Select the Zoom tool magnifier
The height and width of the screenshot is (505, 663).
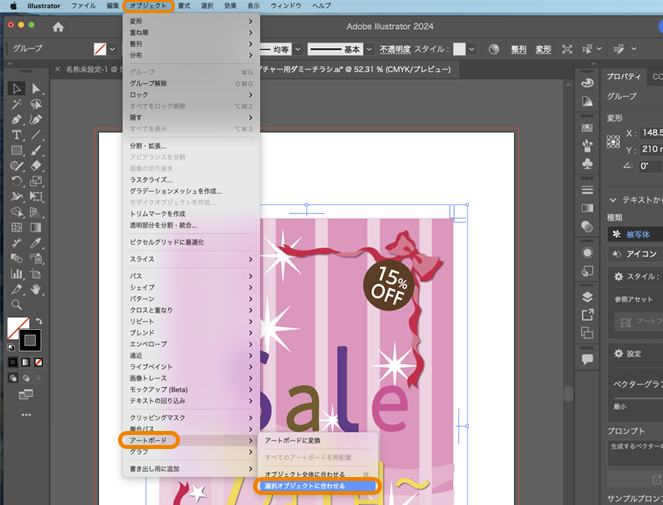pyautogui.click(x=16, y=305)
